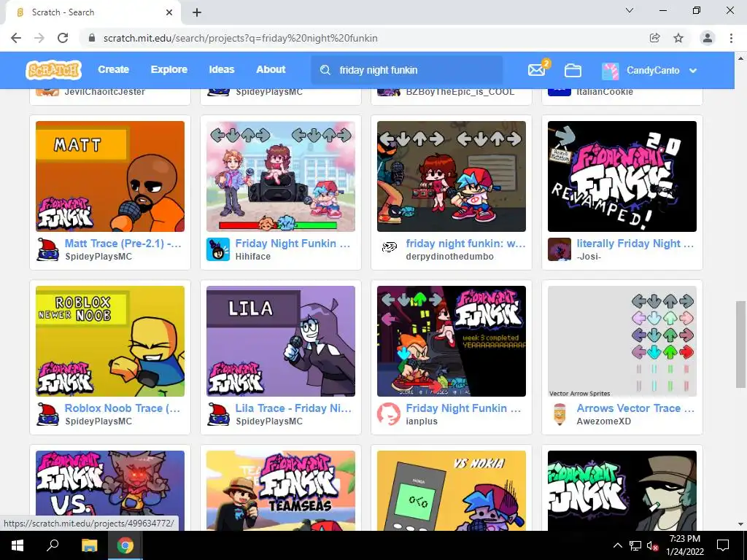Open the VS Nokia project thumbnail
The image size is (747, 560).
[x=451, y=491]
